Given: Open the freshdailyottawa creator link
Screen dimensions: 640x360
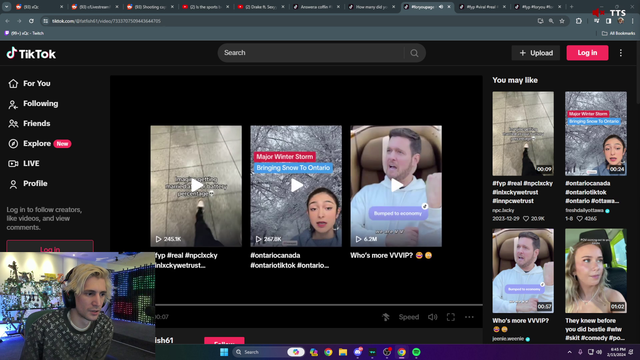Looking at the screenshot, I should click(584, 210).
